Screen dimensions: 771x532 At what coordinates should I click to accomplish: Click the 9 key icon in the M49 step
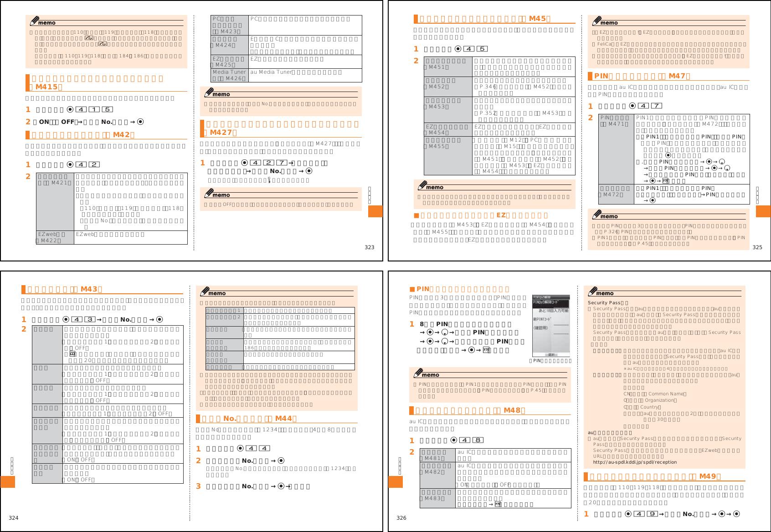(653, 514)
